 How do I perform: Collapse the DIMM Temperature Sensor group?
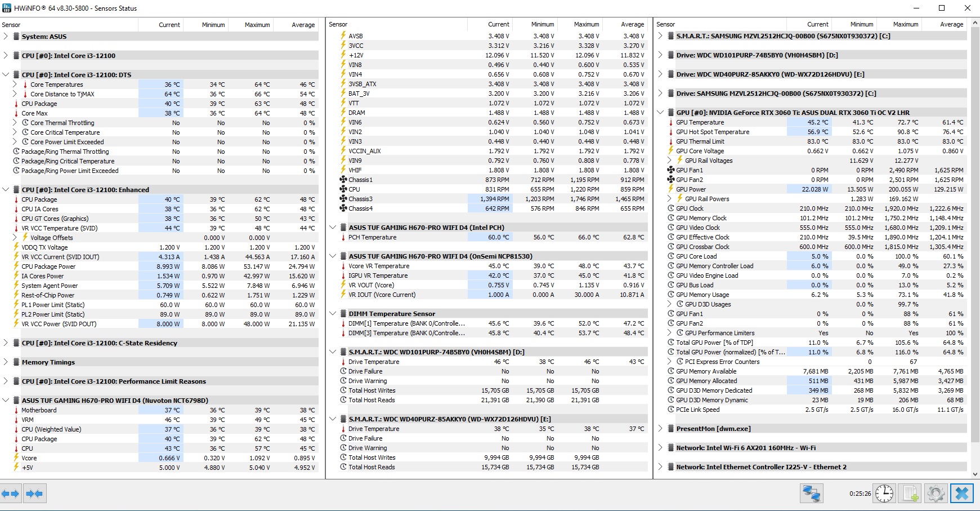pos(333,314)
